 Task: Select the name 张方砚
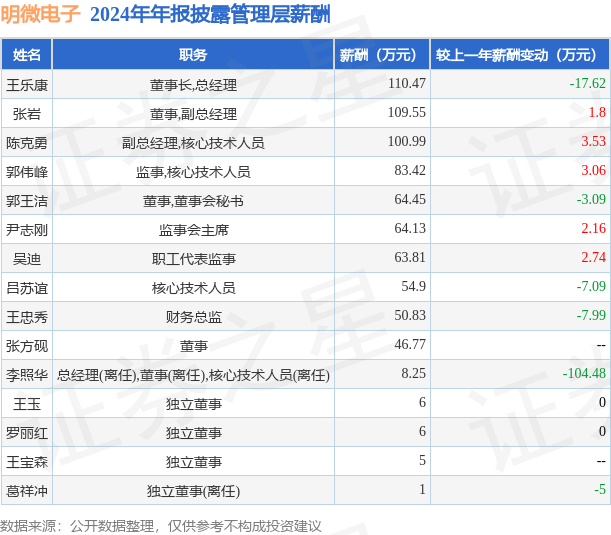pos(26,346)
